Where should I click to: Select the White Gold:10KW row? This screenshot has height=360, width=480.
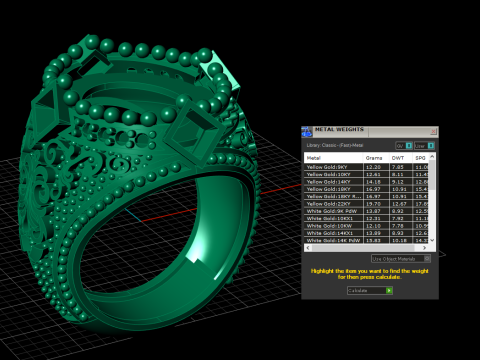pyautogui.click(x=366, y=226)
